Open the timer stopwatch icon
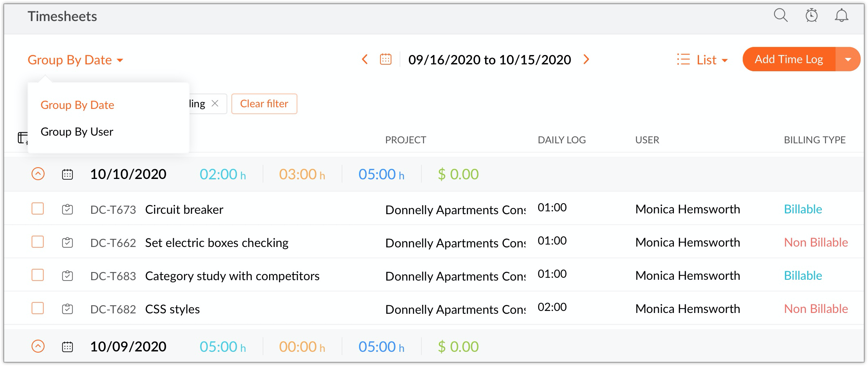The image size is (868, 366). [811, 16]
